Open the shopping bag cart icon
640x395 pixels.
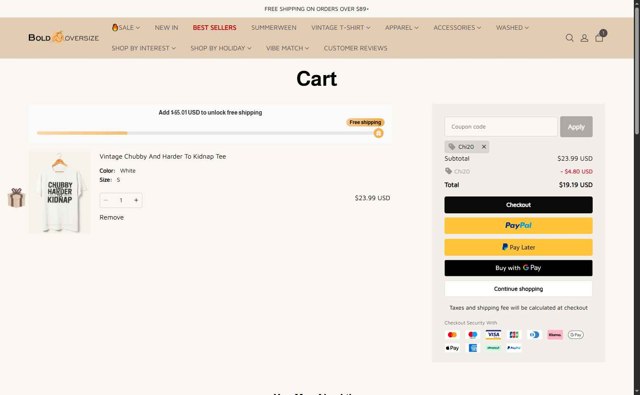click(x=599, y=38)
